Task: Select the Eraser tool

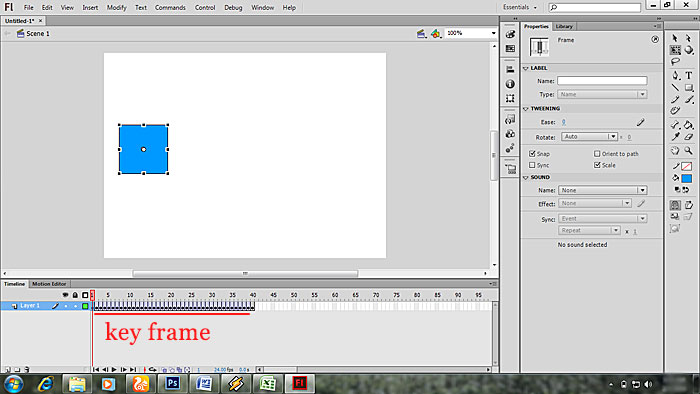Action: tap(689, 137)
